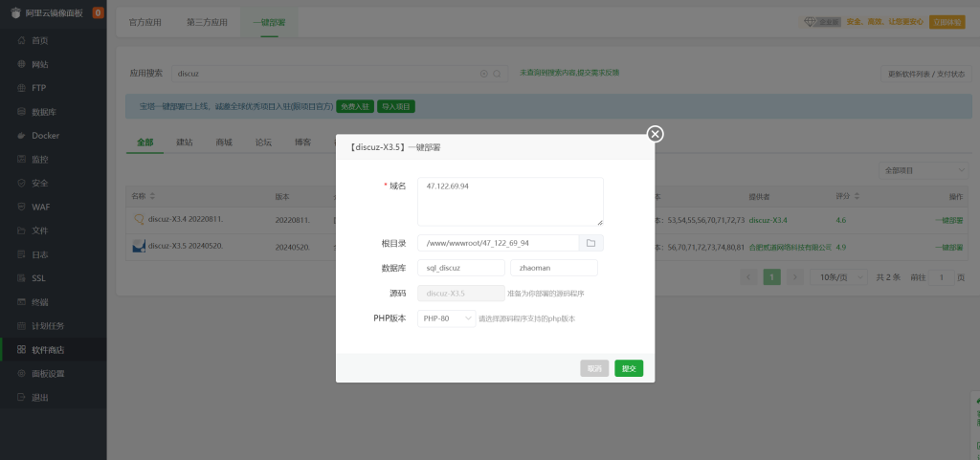
Task: Switch to 第三方应用 tab
Action: [207, 22]
